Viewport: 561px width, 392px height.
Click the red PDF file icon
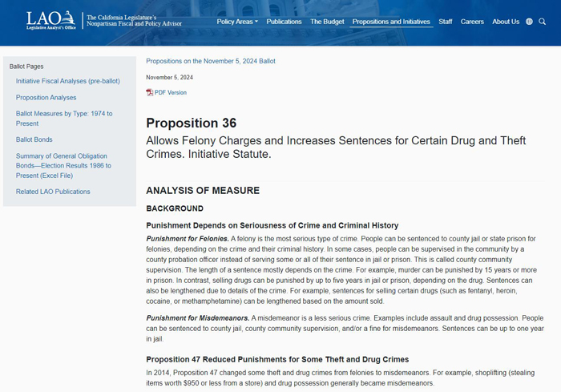pyautogui.click(x=149, y=92)
